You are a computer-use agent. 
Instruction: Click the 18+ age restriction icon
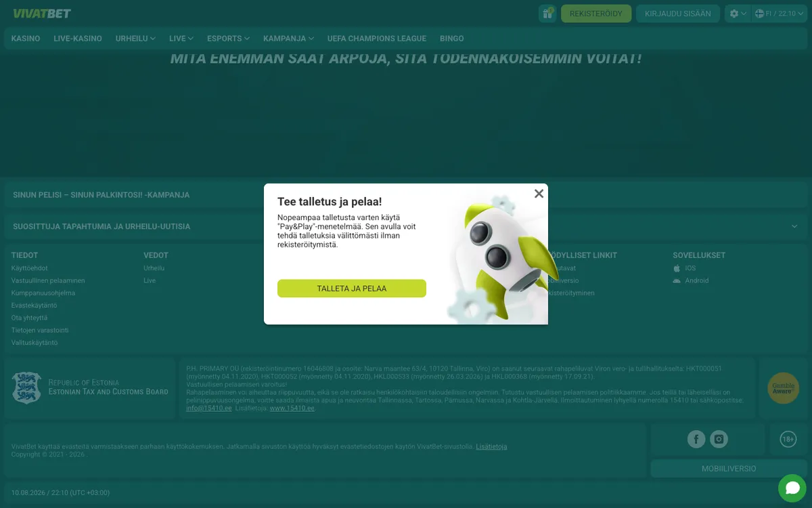click(x=788, y=440)
